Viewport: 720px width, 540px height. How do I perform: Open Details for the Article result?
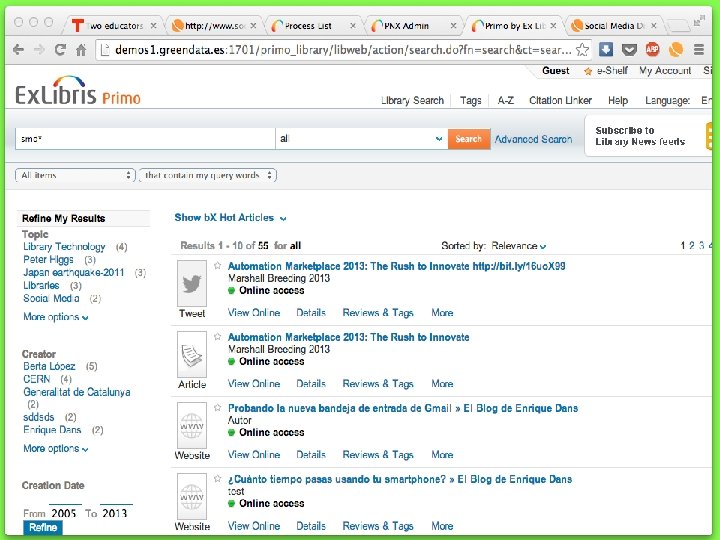click(311, 383)
